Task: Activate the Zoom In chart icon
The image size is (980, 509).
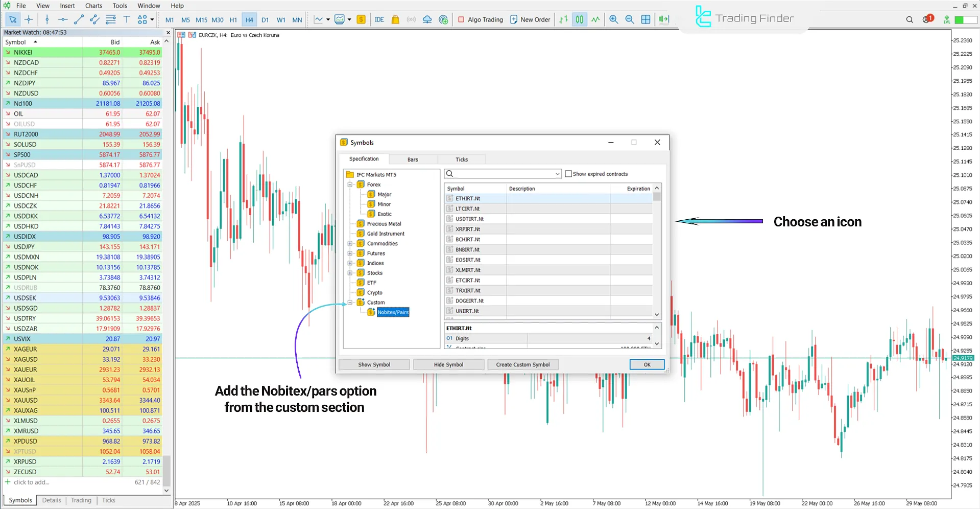Action: pyautogui.click(x=614, y=19)
